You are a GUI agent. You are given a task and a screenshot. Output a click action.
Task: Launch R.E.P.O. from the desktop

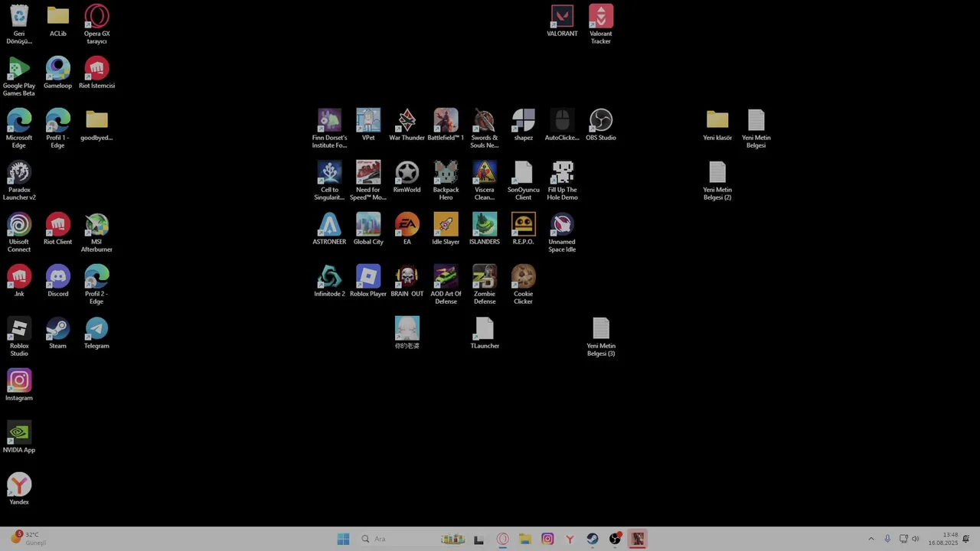523,225
